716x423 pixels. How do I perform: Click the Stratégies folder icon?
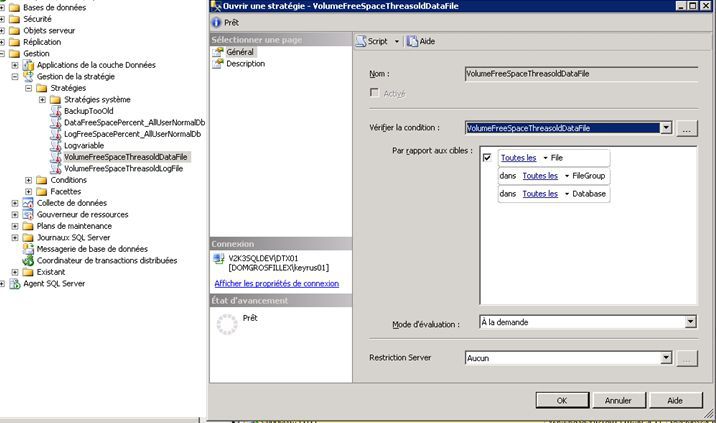[42, 88]
